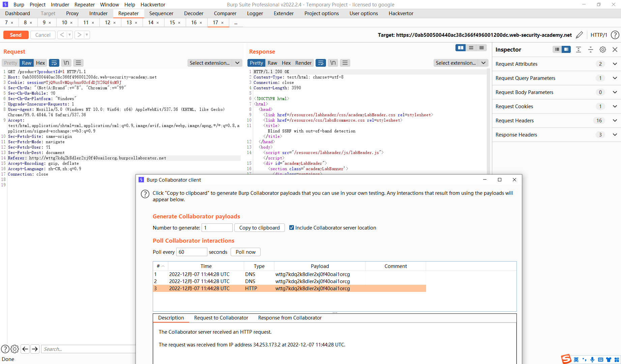Image resolution: width=621 pixels, height=364 pixels.
Task: Switch Request view to Hex
Action: (x=40, y=63)
